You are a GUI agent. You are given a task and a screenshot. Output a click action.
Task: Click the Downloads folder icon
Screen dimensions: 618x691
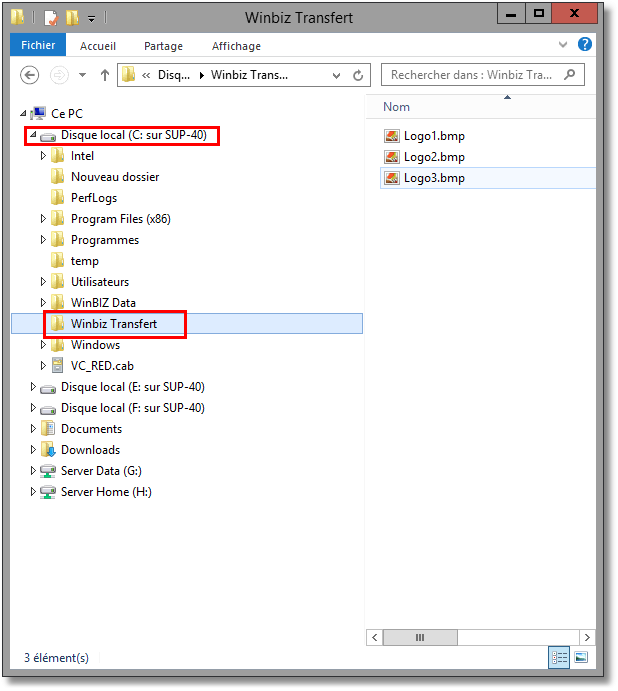[x=48, y=450]
